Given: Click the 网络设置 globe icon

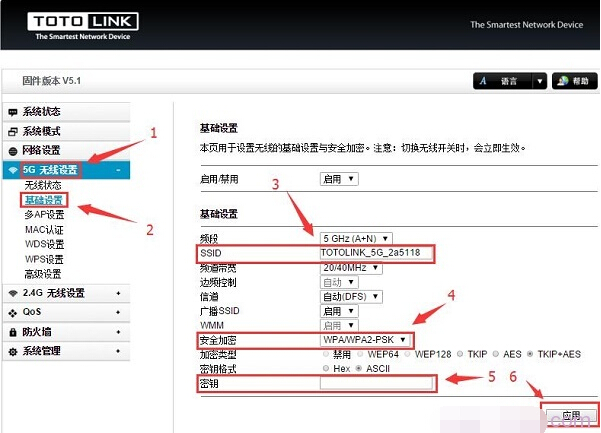Looking at the screenshot, I should 13,150.
